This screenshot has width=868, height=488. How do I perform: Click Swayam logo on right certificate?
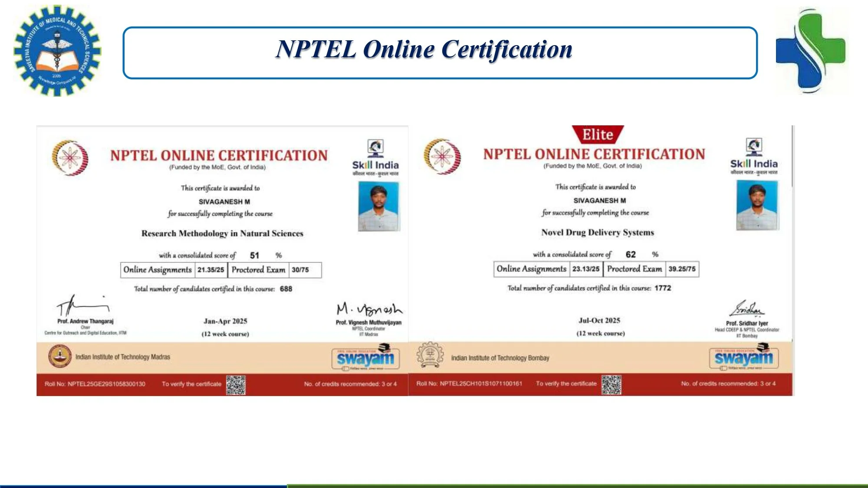click(744, 357)
